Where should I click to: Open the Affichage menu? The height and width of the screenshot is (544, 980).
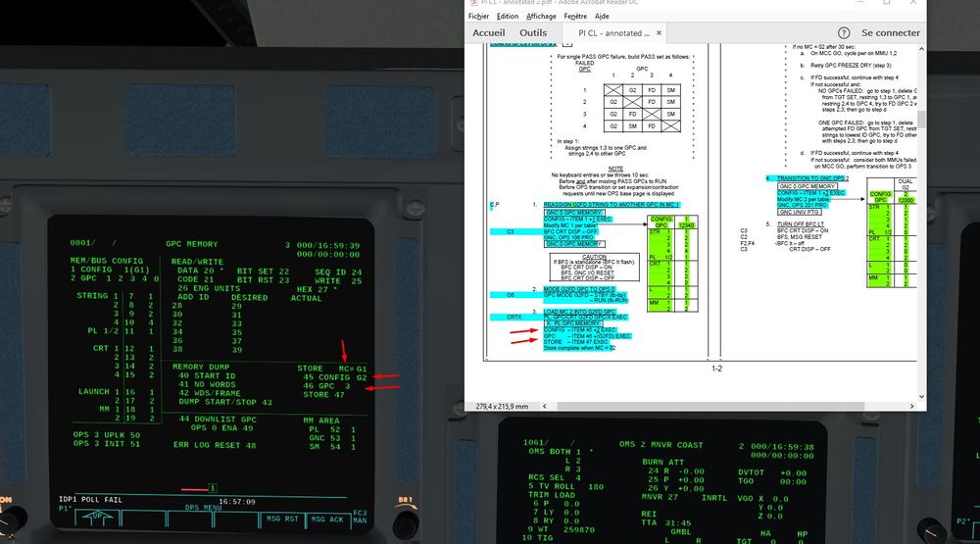(x=541, y=17)
